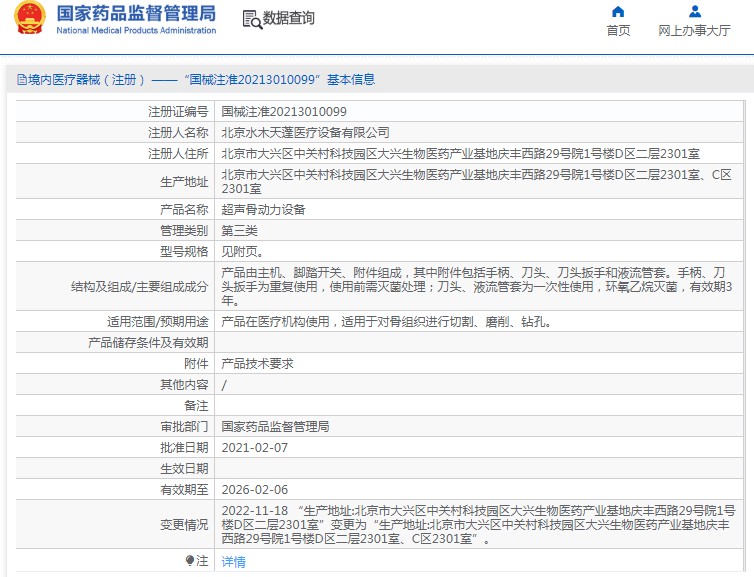This screenshot has width=754, height=577.
Task: Click the 网上办事大厅 user icon
Action: [694, 12]
